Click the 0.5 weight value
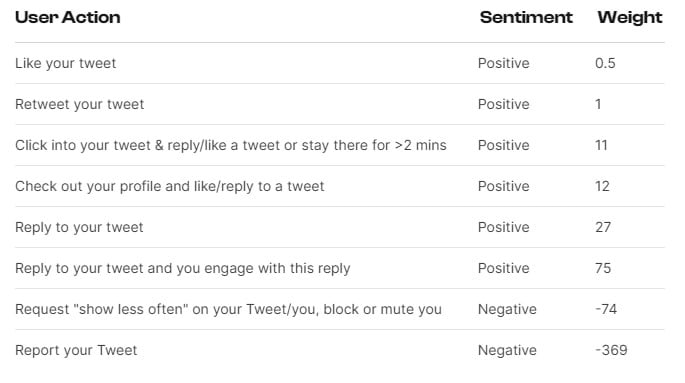685x383 pixels. click(605, 63)
